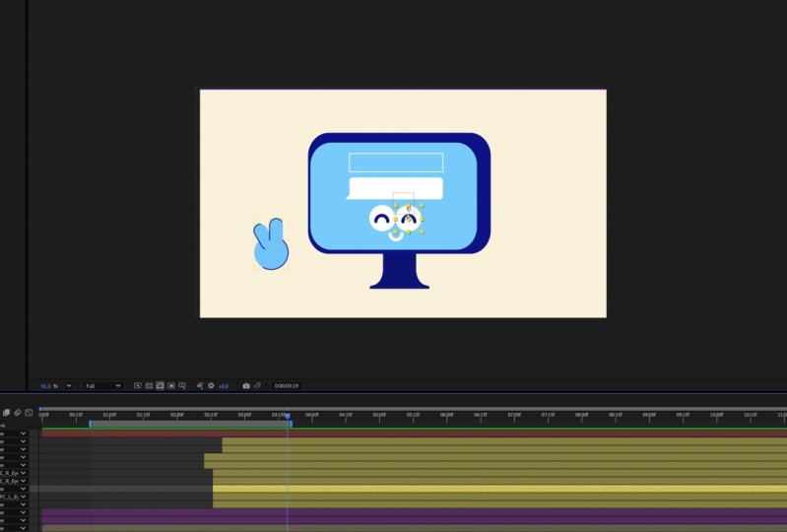Open grid and guide options
The image size is (787, 532).
[182, 386]
